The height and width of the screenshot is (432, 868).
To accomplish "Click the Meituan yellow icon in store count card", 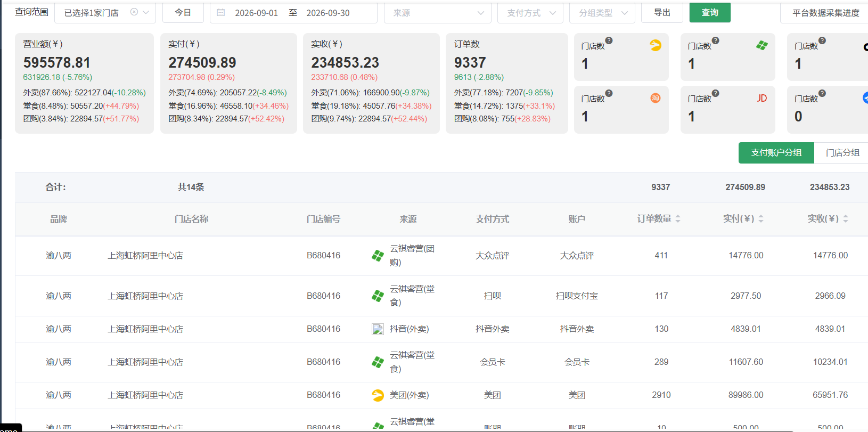I will pos(656,45).
